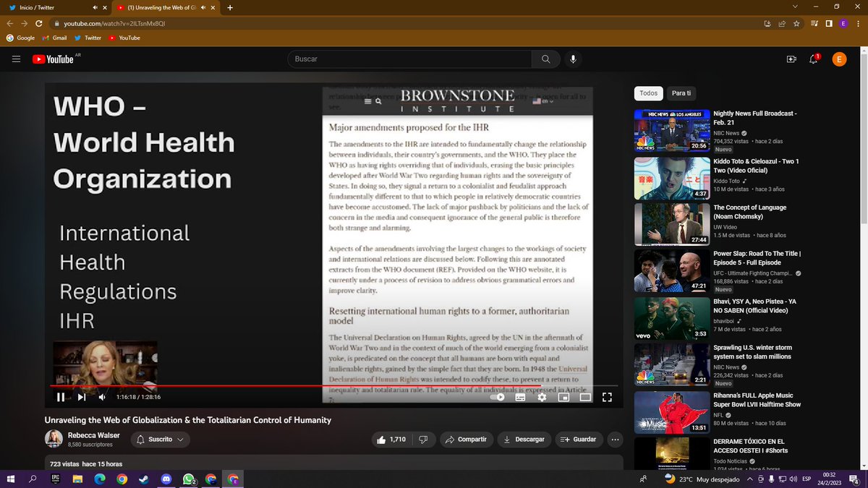Show hidden system tray icons
The image size is (868, 488).
[750, 479]
